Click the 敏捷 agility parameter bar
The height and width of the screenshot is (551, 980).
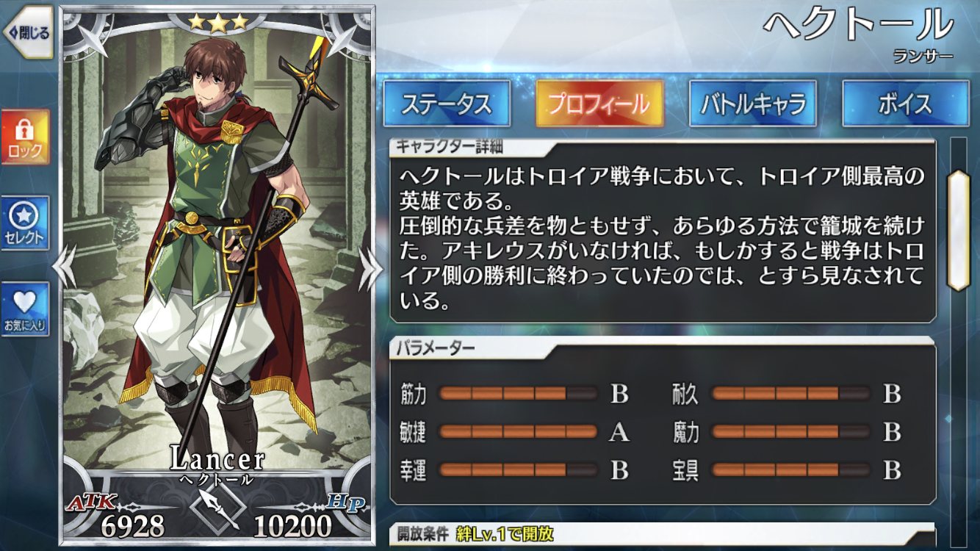pyautogui.click(x=519, y=432)
